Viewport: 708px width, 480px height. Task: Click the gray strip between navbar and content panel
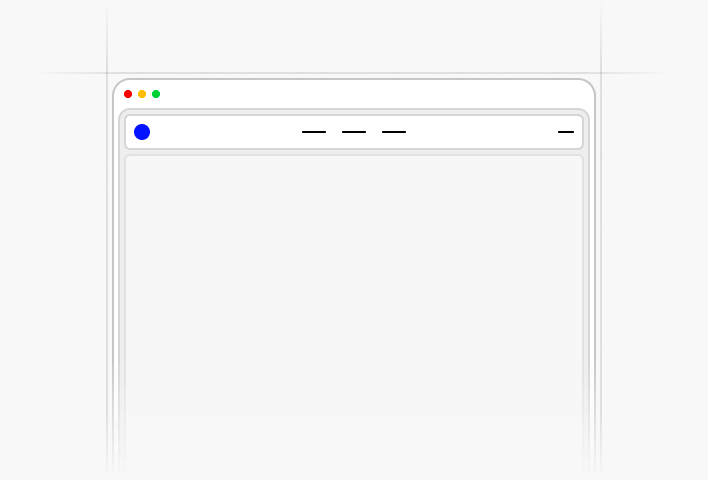click(354, 152)
